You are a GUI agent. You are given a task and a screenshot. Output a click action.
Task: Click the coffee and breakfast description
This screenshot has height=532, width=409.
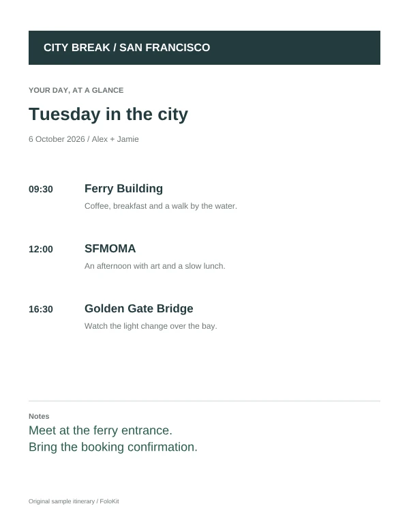[161, 206]
